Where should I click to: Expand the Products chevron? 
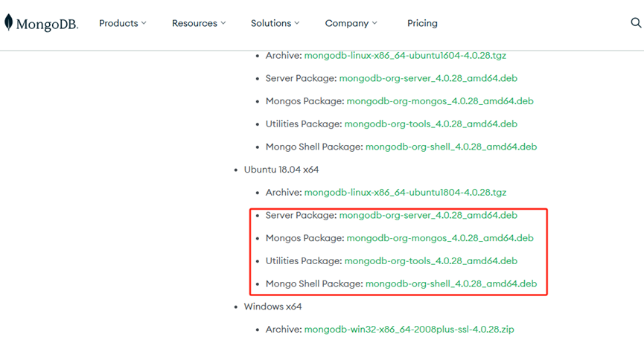coord(144,23)
